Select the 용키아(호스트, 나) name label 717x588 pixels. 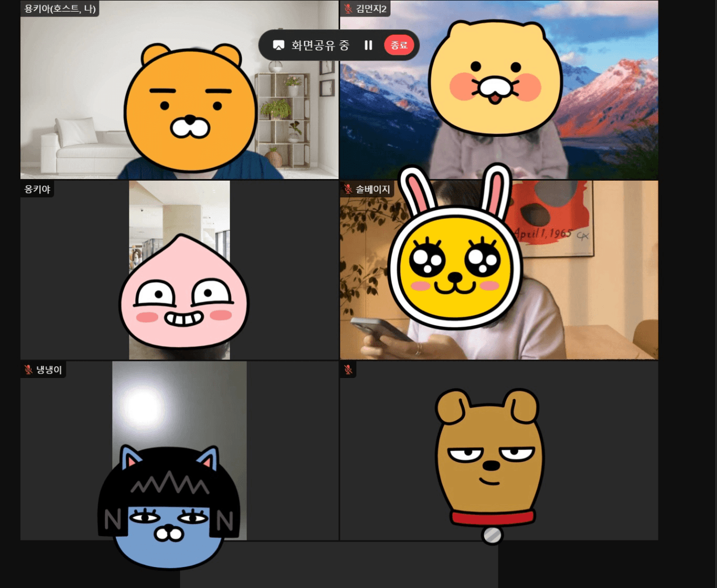[x=60, y=9]
